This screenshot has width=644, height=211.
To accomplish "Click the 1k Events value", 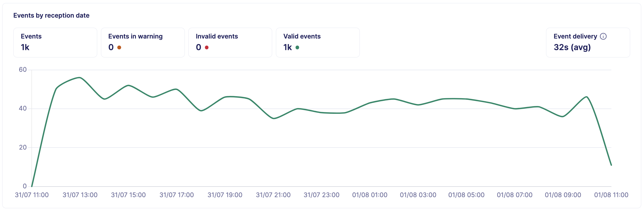I will coord(25,47).
